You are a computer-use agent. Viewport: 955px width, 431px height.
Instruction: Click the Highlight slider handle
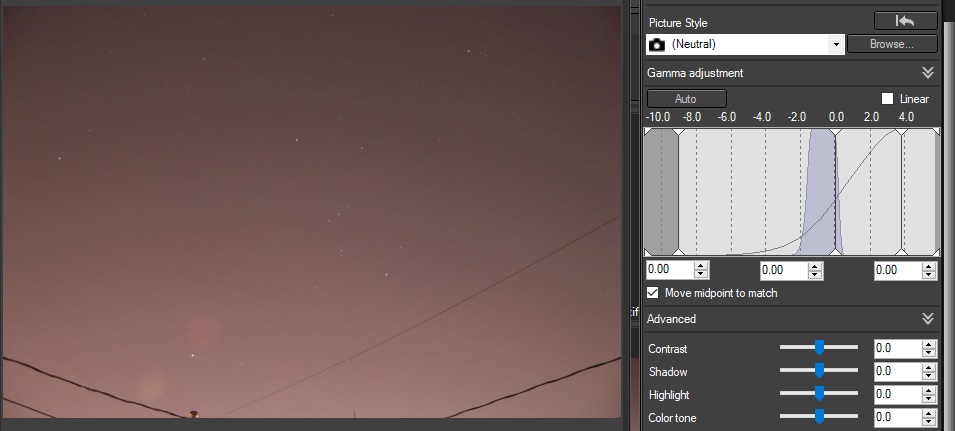click(819, 394)
